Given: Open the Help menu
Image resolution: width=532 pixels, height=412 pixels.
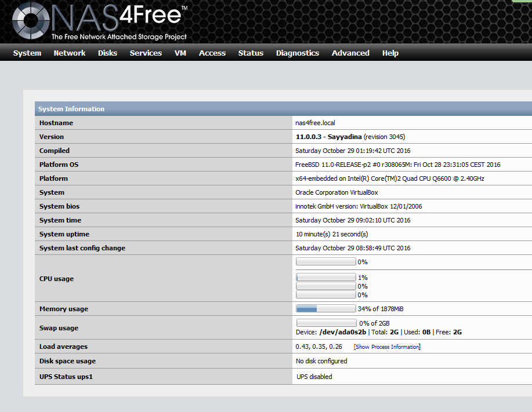Looking at the screenshot, I should point(390,53).
